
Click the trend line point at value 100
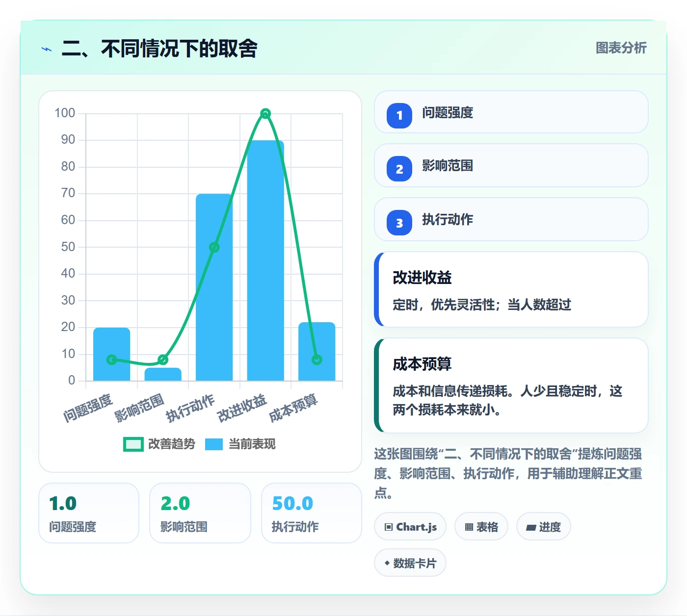coord(265,114)
